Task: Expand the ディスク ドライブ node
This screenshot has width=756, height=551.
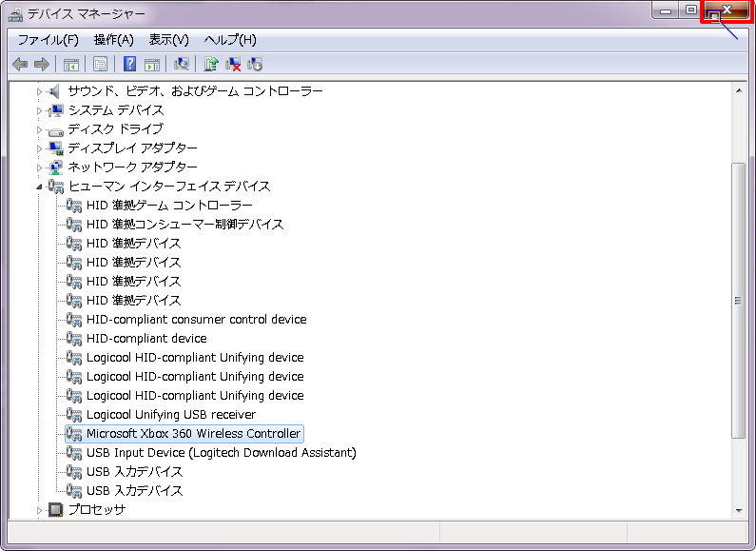Action: (x=39, y=129)
